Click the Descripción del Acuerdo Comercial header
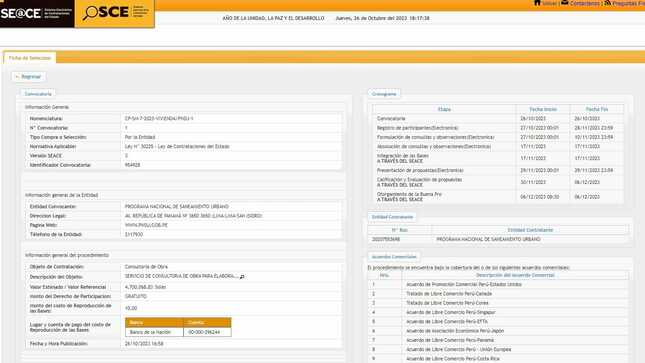Screen dimensions: 645x363 pos(515,275)
